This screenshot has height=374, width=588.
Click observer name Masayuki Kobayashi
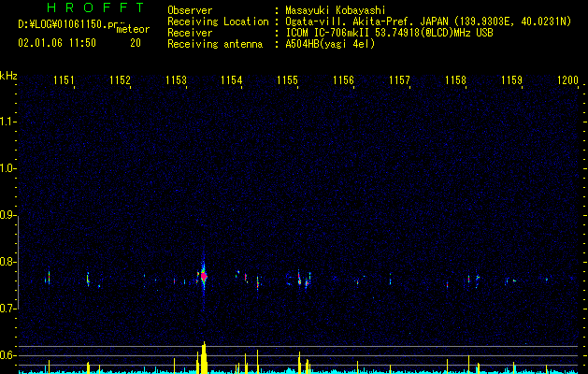pyautogui.click(x=336, y=10)
